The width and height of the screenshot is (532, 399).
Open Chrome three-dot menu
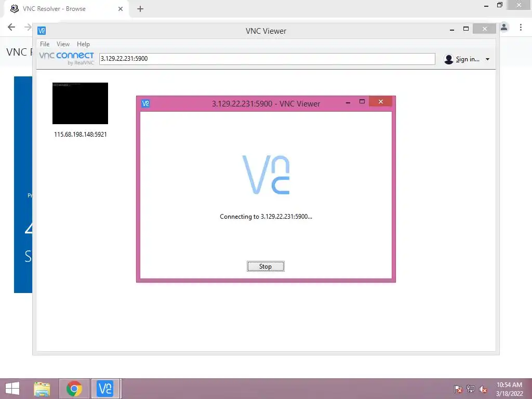521,27
